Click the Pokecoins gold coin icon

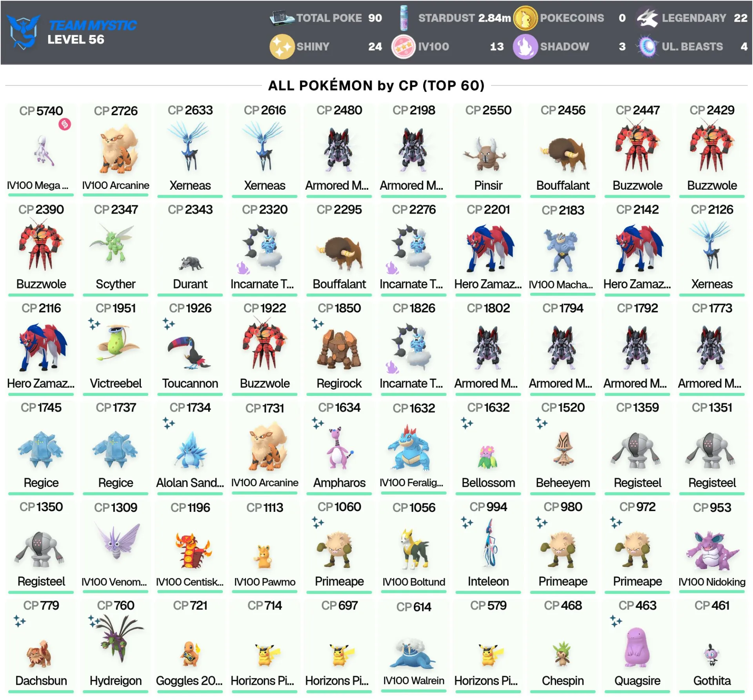click(526, 18)
